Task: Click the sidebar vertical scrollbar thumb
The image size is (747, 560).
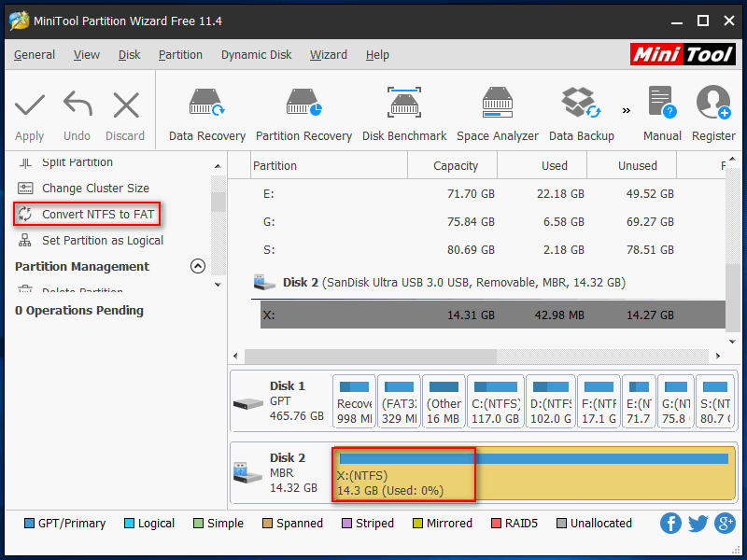Action: coord(218,202)
